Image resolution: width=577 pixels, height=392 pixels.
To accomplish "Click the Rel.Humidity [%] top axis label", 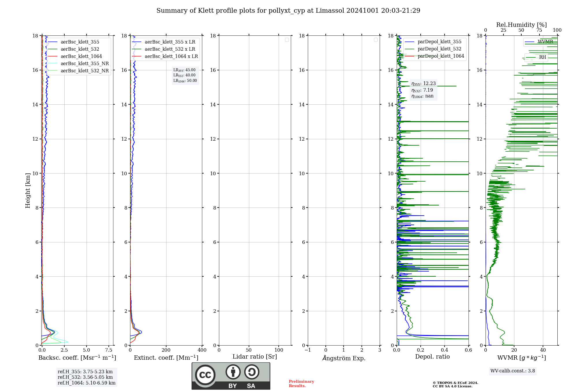I will click(x=522, y=25).
